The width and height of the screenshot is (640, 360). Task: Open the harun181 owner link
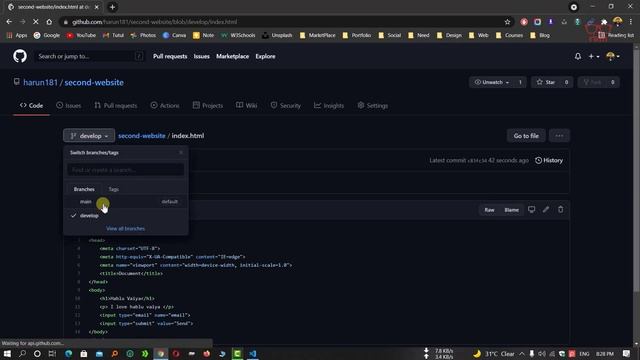pos(40,82)
